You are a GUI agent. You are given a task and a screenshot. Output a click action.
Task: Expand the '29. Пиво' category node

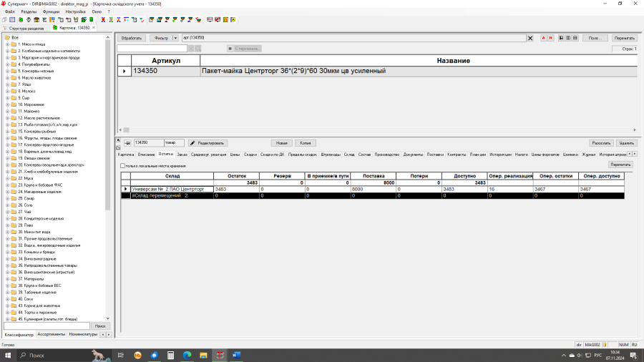tap(7, 225)
